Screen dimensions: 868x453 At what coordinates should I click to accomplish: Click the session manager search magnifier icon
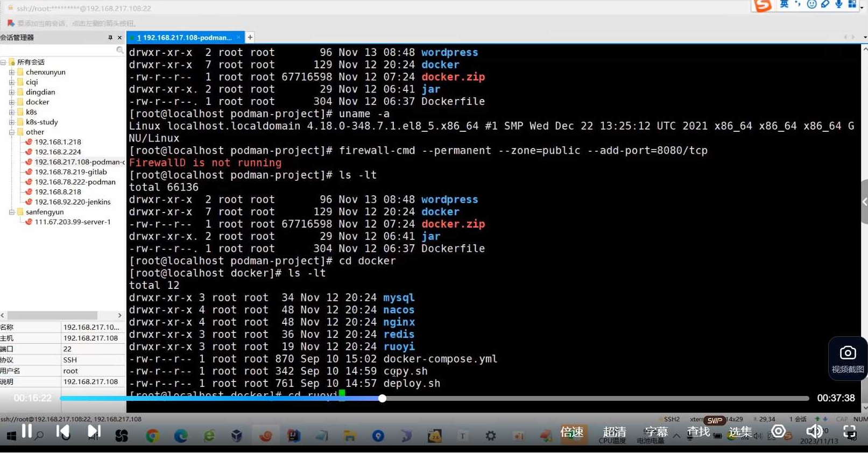[x=120, y=50]
